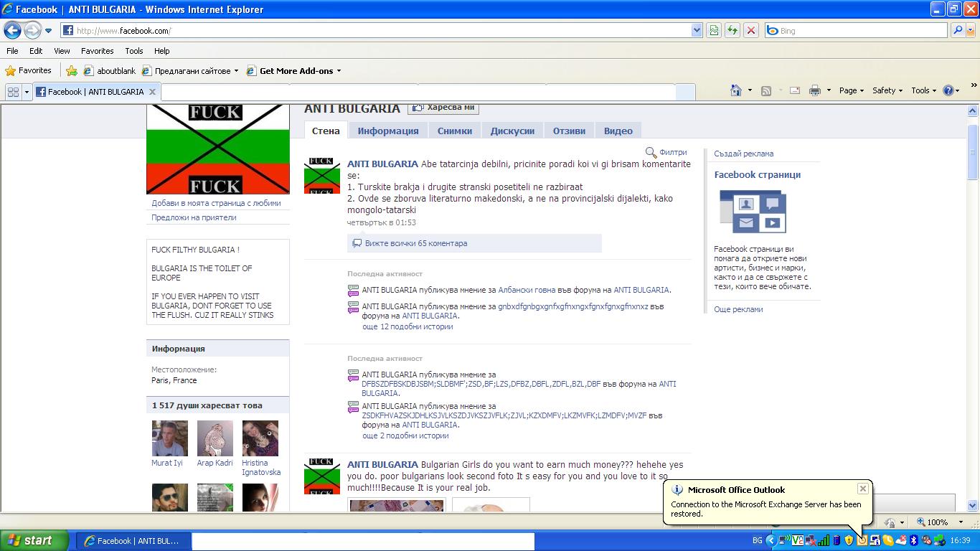Open the aboutblank favorites link
The height and width of the screenshot is (551, 980).
click(110, 71)
